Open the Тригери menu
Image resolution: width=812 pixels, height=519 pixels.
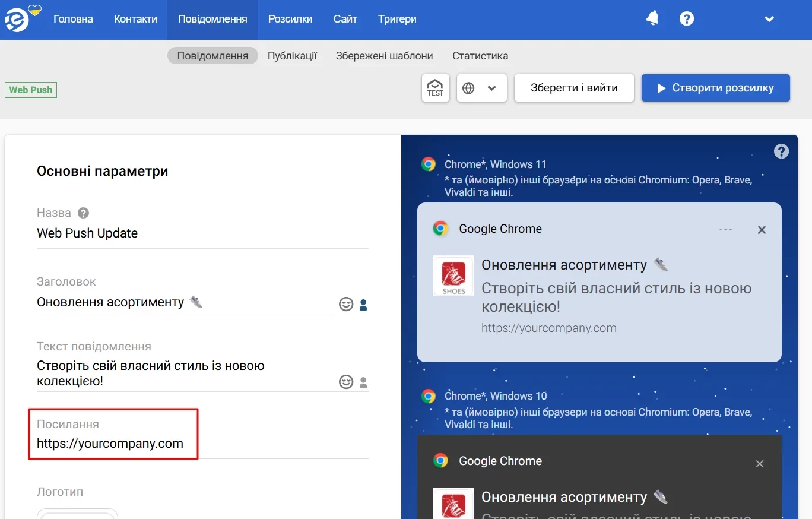coord(397,19)
